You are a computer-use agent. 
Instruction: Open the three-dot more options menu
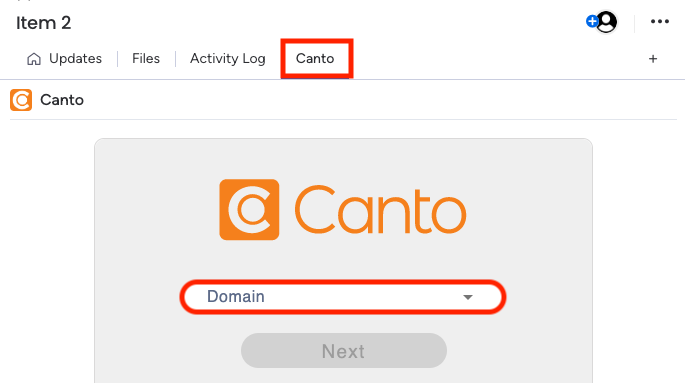pos(660,21)
